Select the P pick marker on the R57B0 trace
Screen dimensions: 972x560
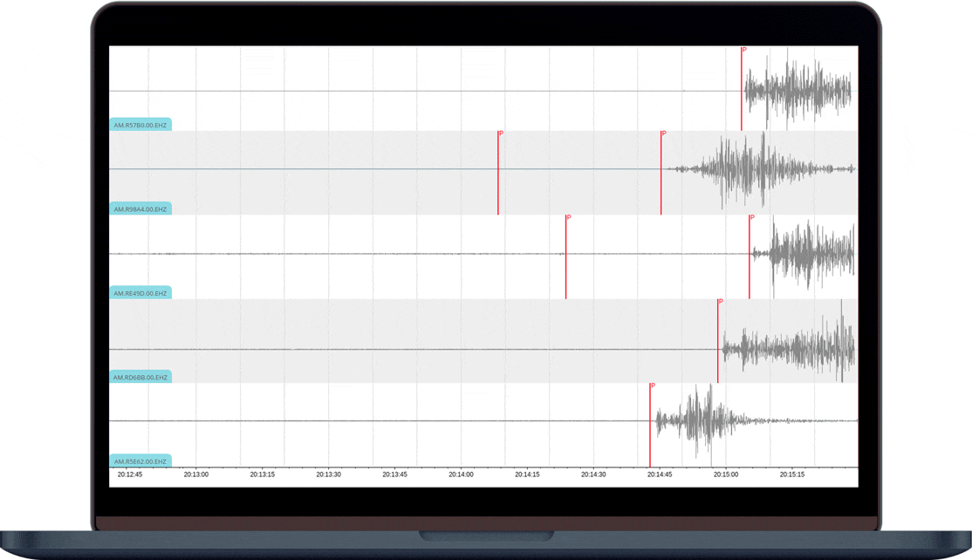[x=742, y=87]
